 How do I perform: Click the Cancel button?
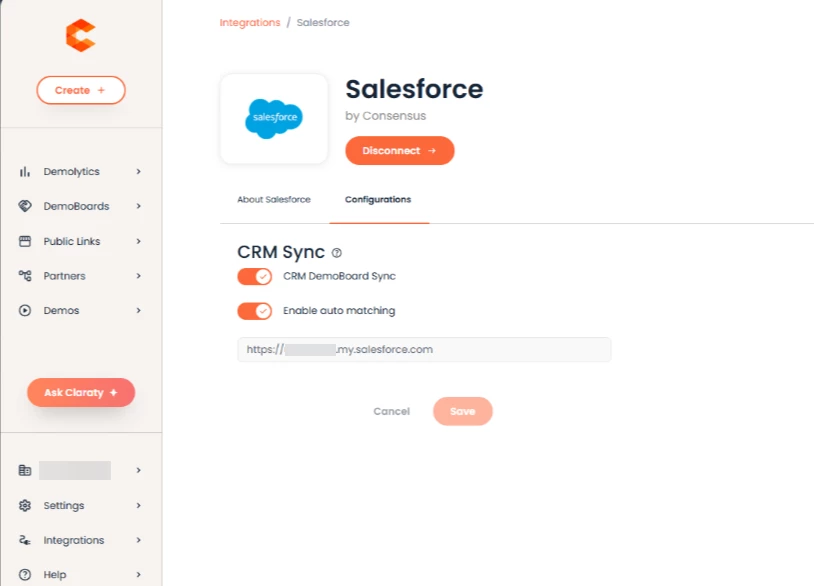click(x=391, y=411)
